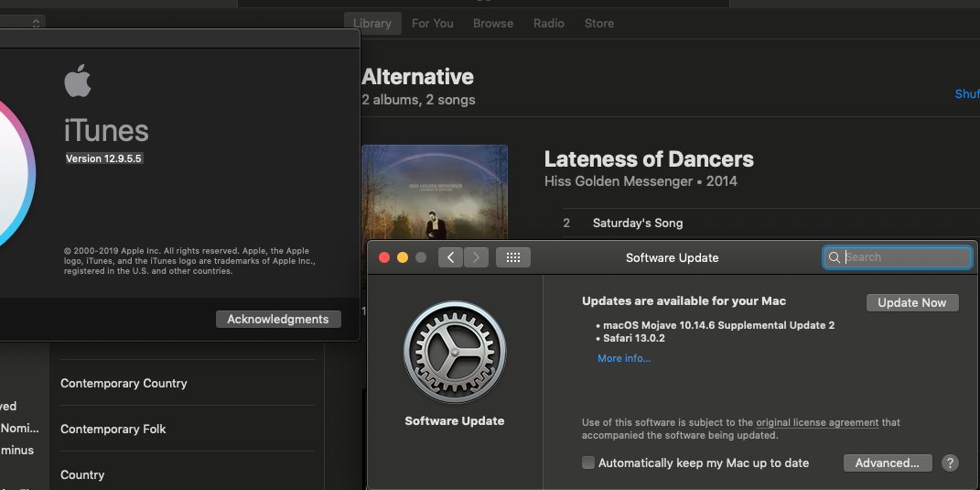Screen dimensions: 980x490
Task: Click the Search field in Software Update
Action: tap(898, 257)
